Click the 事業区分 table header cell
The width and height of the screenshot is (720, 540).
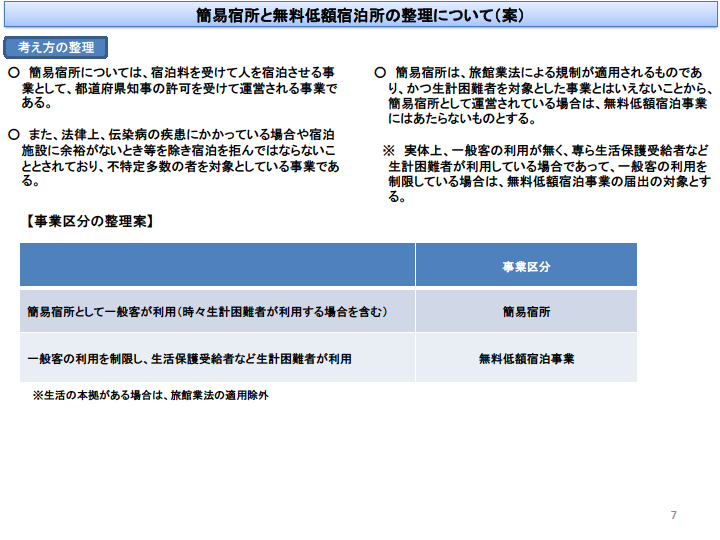tap(526, 264)
